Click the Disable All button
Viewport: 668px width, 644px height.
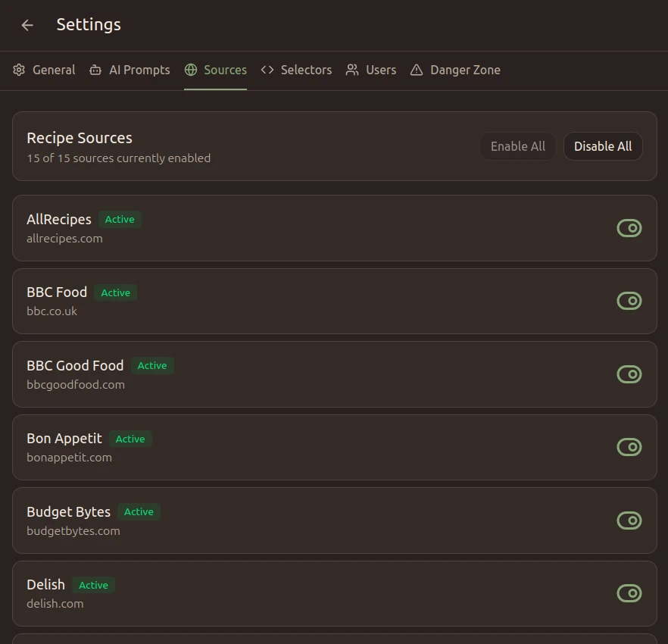point(603,146)
